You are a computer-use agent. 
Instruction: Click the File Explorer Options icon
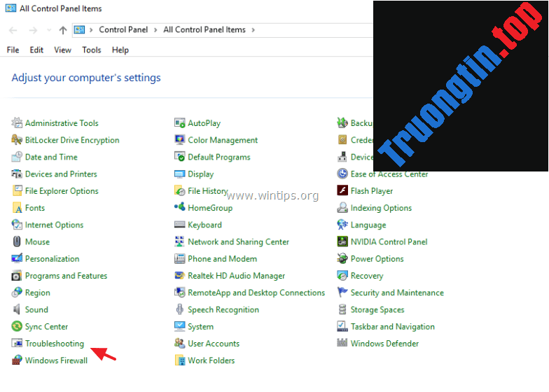17,190
